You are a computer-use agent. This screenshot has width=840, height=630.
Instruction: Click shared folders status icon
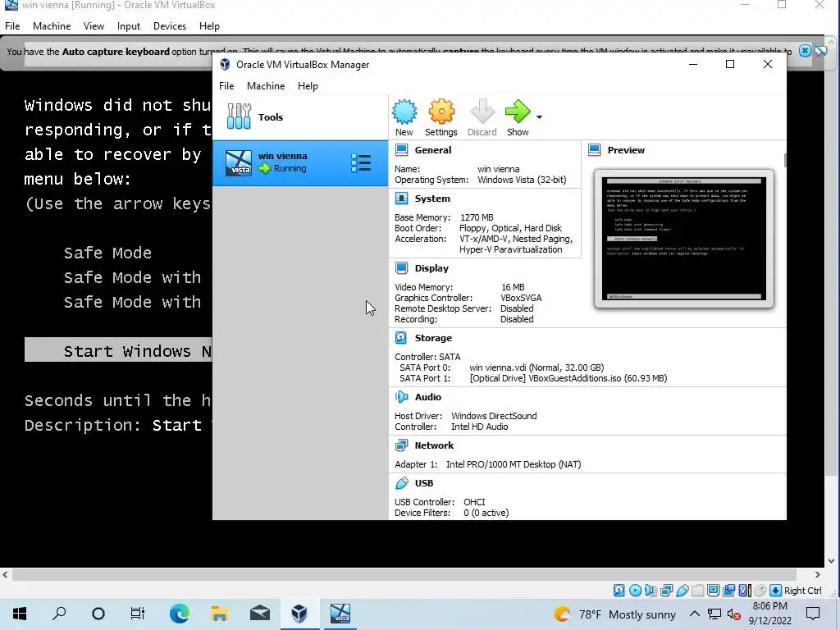[x=697, y=591]
